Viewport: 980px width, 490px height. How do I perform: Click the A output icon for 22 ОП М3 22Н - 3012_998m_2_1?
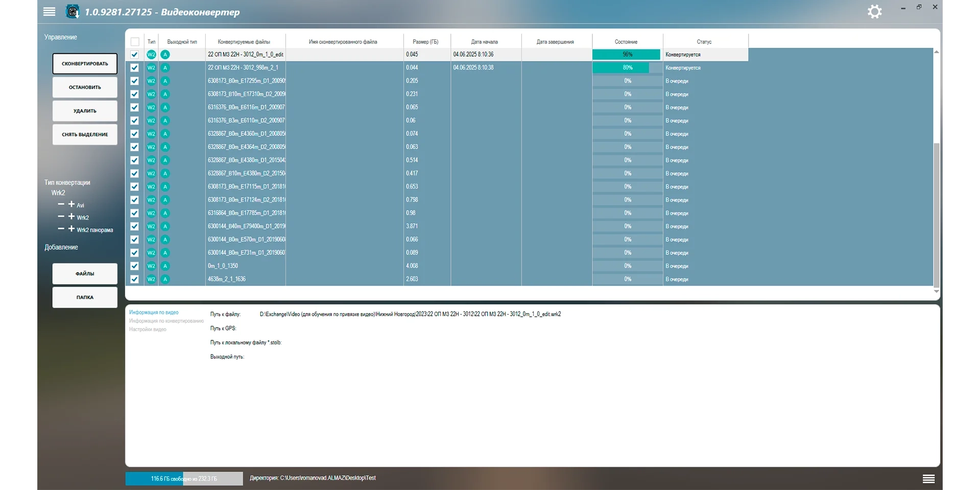(165, 68)
